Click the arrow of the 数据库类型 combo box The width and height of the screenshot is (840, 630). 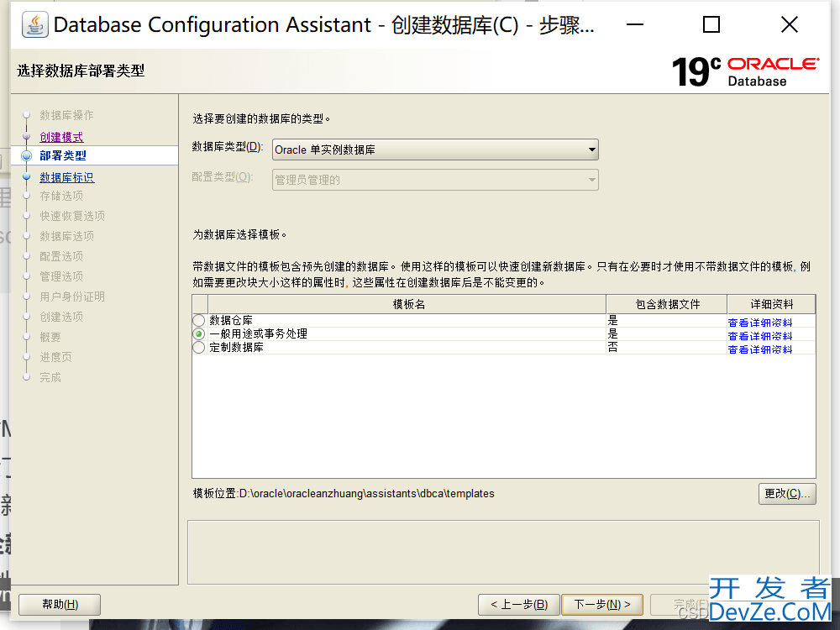pos(591,150)
